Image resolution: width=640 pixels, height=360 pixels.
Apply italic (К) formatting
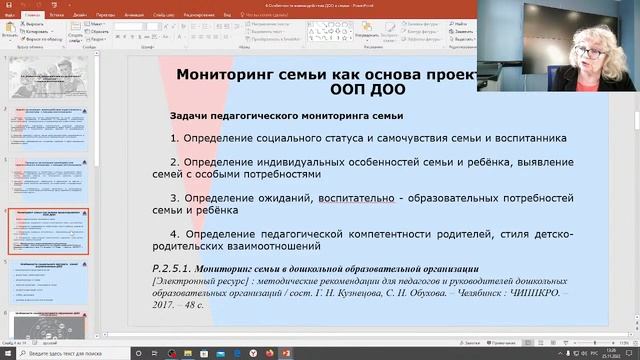coord(125,37)
